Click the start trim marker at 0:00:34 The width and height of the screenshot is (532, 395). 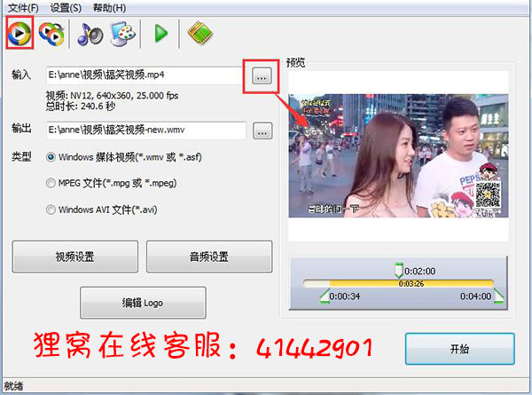tap(325, 296)
